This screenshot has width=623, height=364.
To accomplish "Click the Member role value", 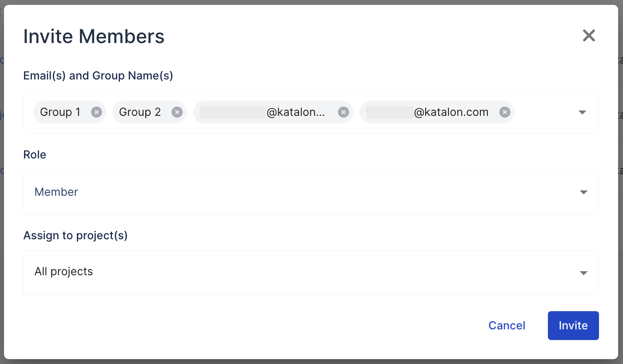I will (x=56, y=192).
